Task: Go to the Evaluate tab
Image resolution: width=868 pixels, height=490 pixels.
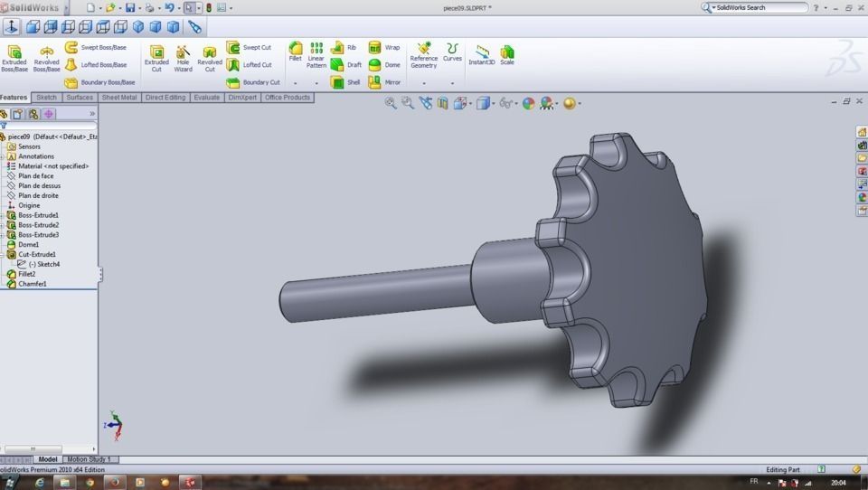Action: pyautogui.click(x=206, y=98)
